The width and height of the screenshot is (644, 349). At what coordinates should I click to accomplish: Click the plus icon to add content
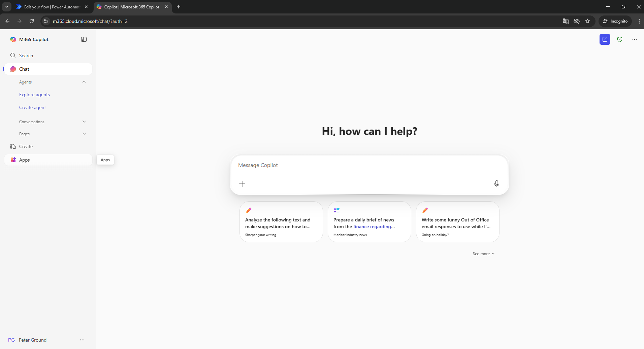pos(242,184)
